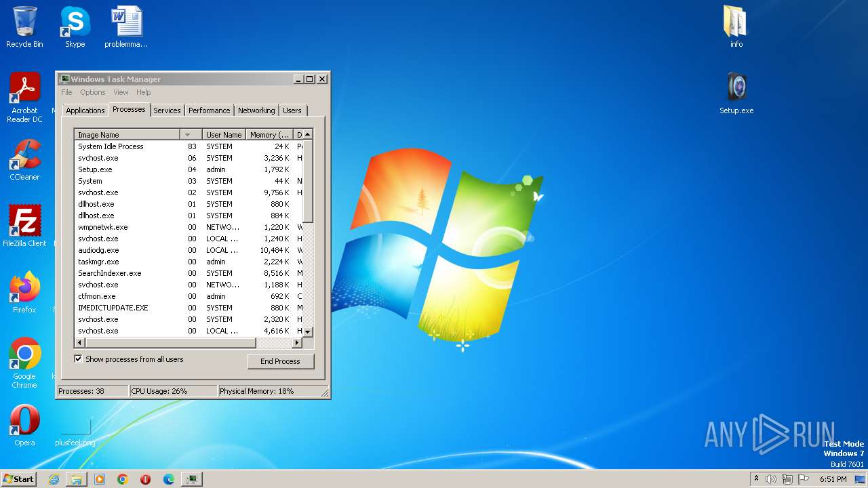The width and height of the screenshot is (868, 488).
Task: Open the problemma Word document icon
Action: 126,27
